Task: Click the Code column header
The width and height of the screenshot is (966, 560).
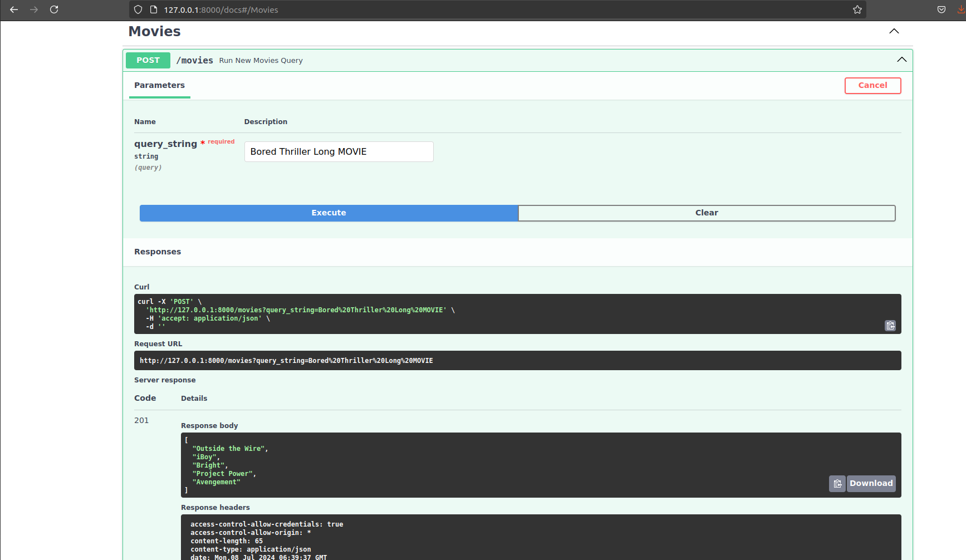Action: [145, 398]
